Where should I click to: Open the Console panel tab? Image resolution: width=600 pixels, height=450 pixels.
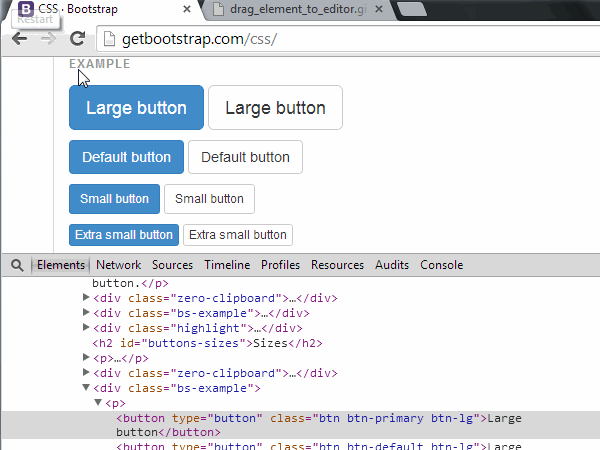pyautogui.click(x=441, y=265)
